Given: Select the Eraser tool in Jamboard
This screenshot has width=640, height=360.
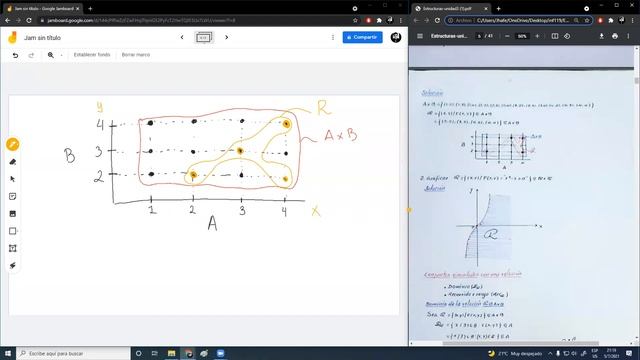Looking at the screenshot, I should (x=13, y=162).
